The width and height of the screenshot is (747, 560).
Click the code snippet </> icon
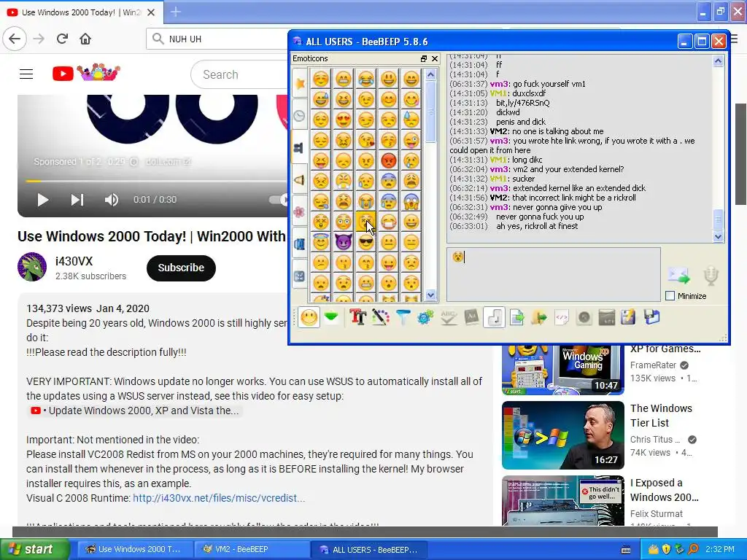[x=562, y=317]
